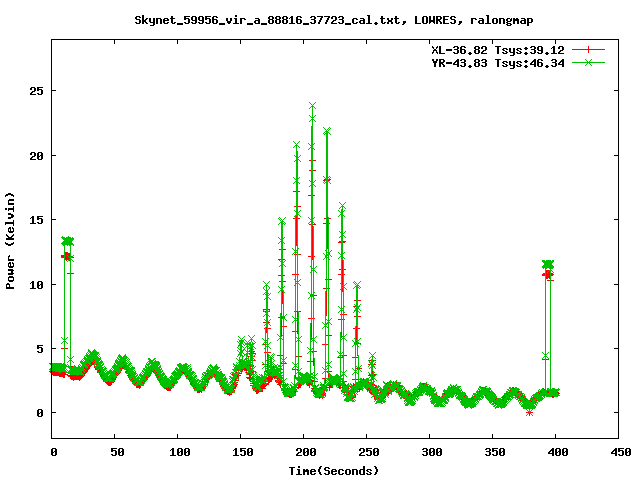
Task: Click the x-axis tick label '450'
Action: 621,452
